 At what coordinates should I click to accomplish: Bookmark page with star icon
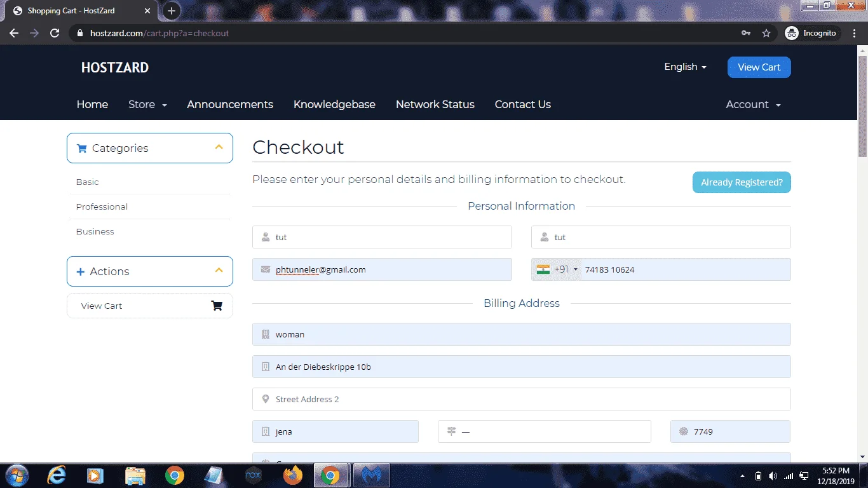coord(766,33)
